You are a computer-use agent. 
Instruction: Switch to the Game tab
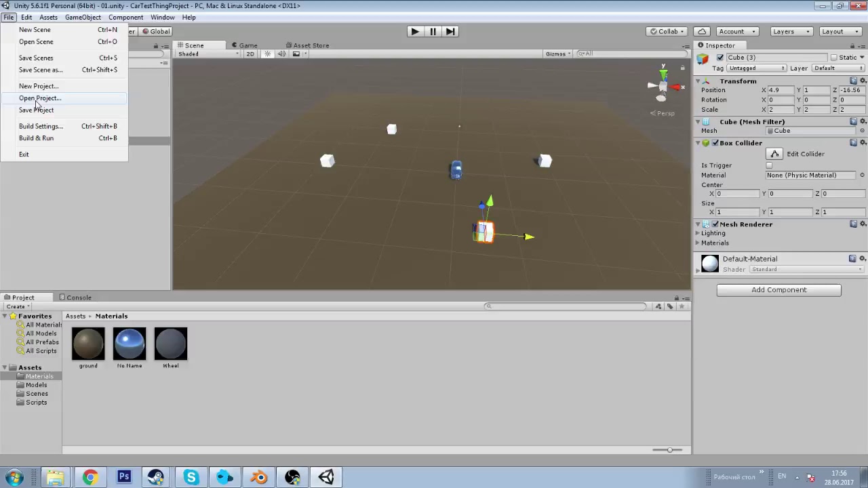coord(243,45)
